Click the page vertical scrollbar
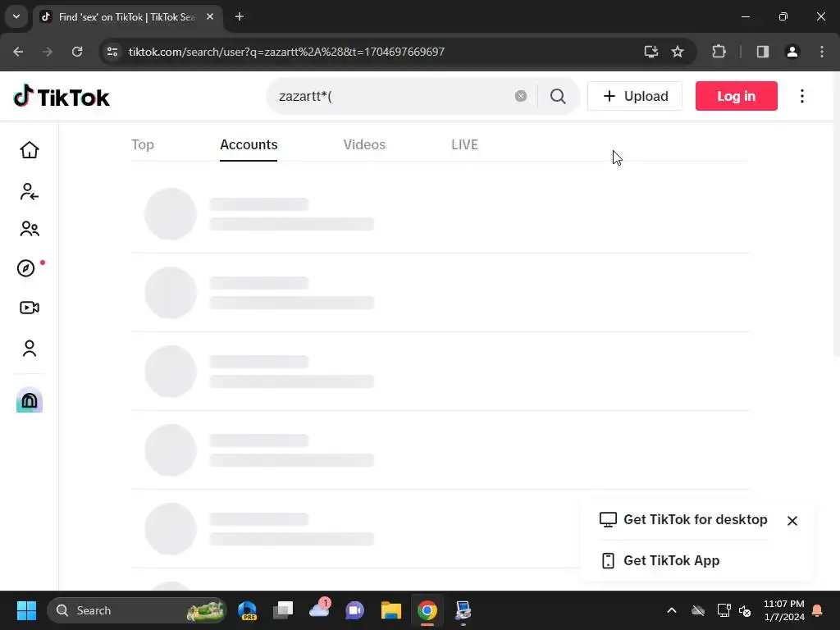The height and width of the screenshot is (630, 840). [836, 214]
